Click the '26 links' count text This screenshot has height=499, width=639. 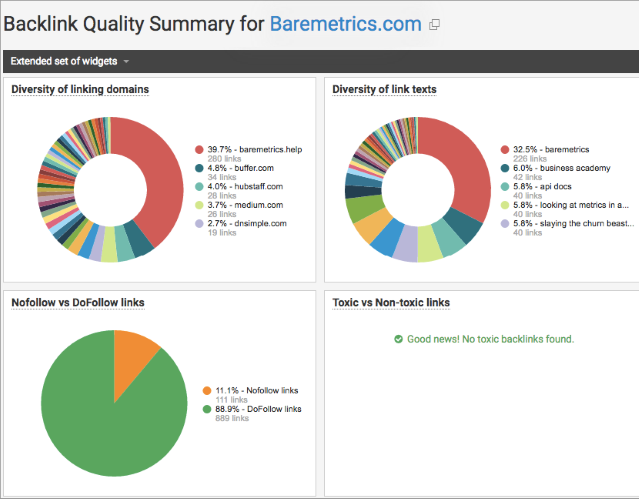click(x=222, y=214)
